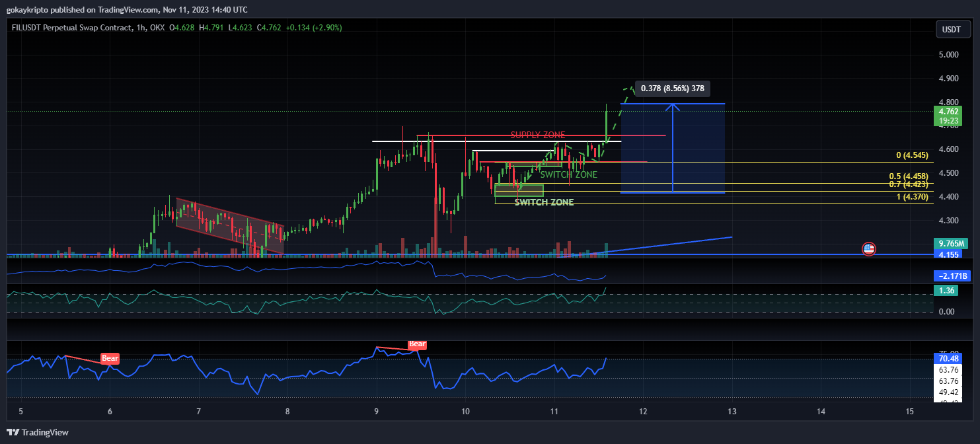Click date 12 on the time axis
Image resolution: width=980 pixels, height=444 pixels.
(642, 412)
